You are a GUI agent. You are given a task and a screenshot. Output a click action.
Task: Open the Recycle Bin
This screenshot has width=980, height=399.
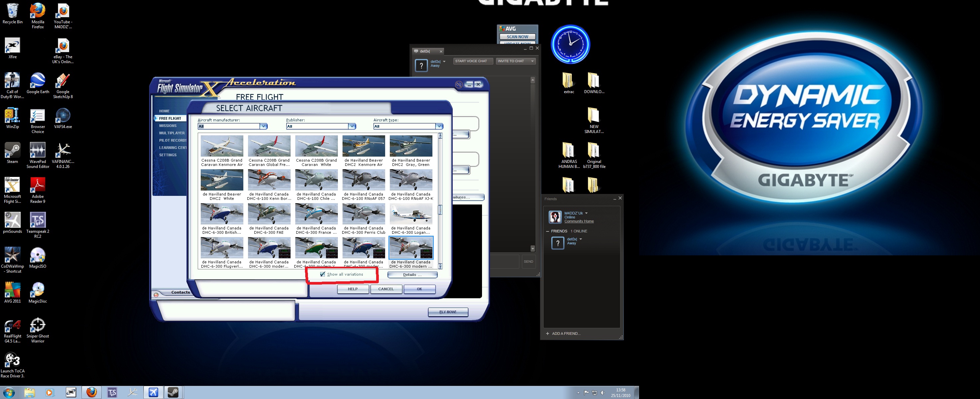pyautogui.click(x=12, y=11)
